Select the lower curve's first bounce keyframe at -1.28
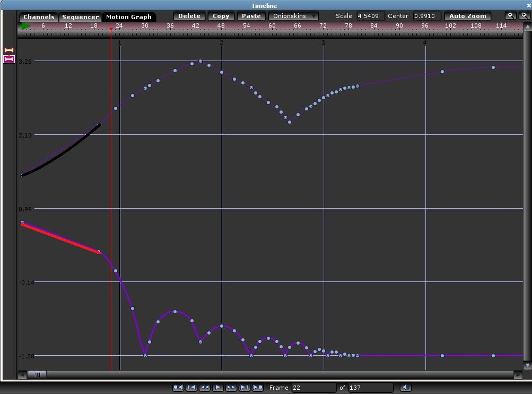Image resolution: width=532 pixels, height=394 pixels. pyautogui.click(x=145, y=356)
